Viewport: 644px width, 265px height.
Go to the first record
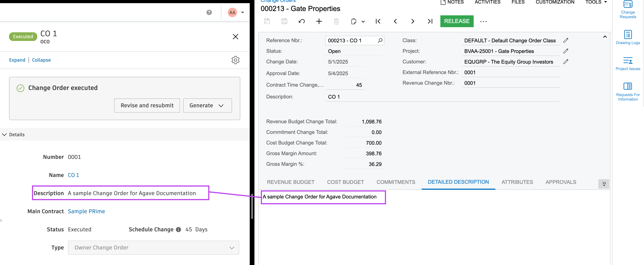378,21
